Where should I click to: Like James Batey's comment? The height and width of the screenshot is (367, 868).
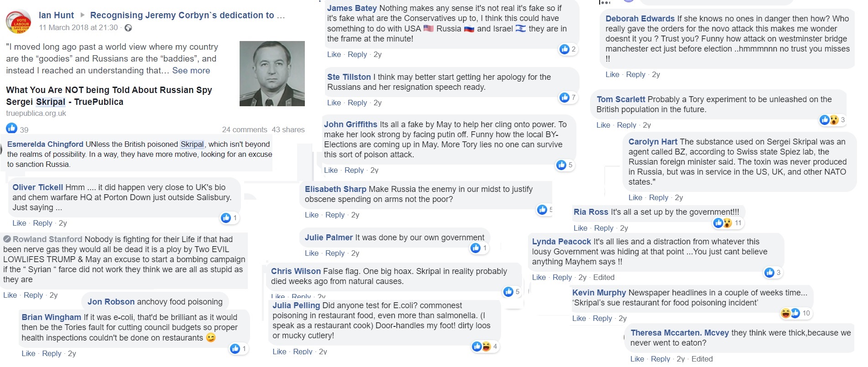334,54
